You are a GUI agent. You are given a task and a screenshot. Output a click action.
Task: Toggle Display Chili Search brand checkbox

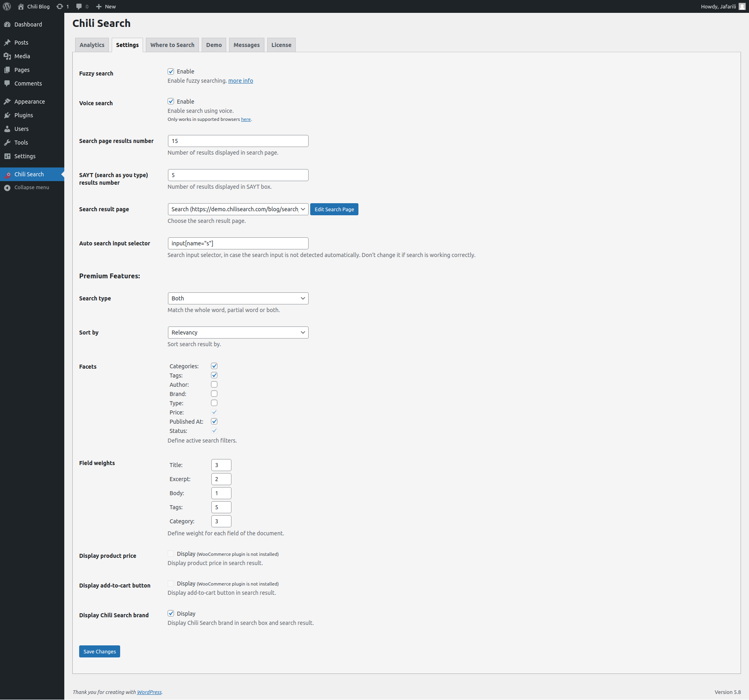coord(171,613)
